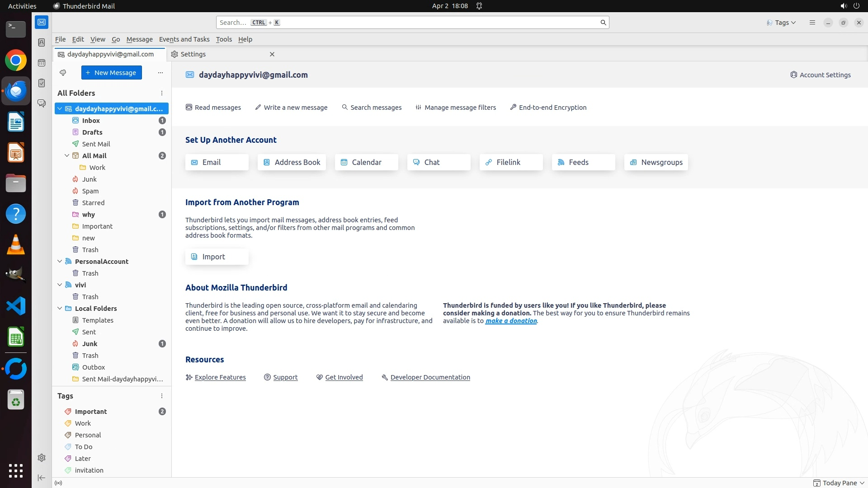Screen dimensions: 868x488
Task: Click the search magnifier icon
Action: click(x=603, y=23)
